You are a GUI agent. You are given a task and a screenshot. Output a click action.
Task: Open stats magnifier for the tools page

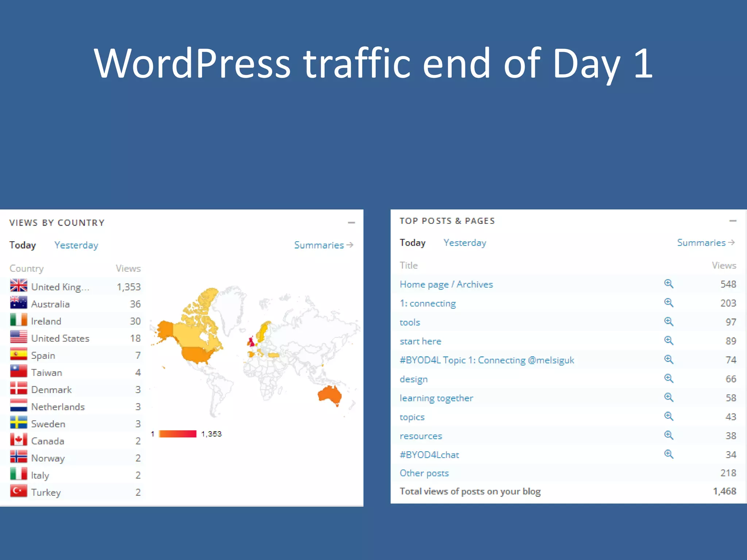pos(669,322)
